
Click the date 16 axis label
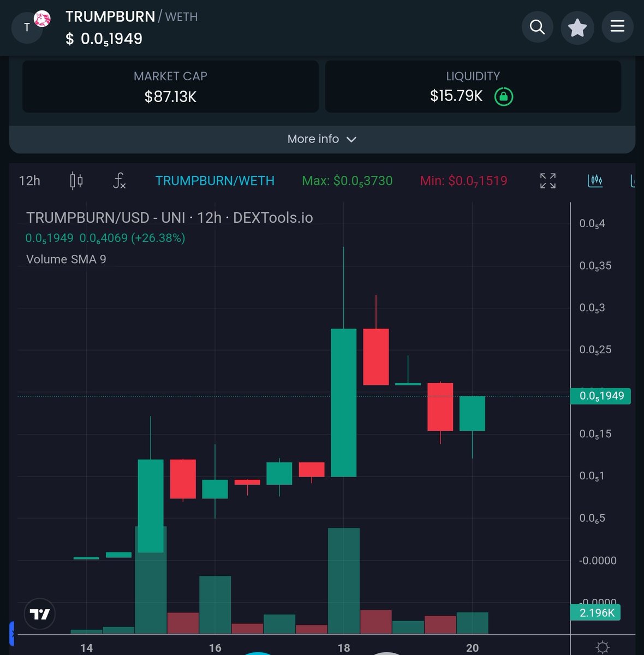coord(215,648)
